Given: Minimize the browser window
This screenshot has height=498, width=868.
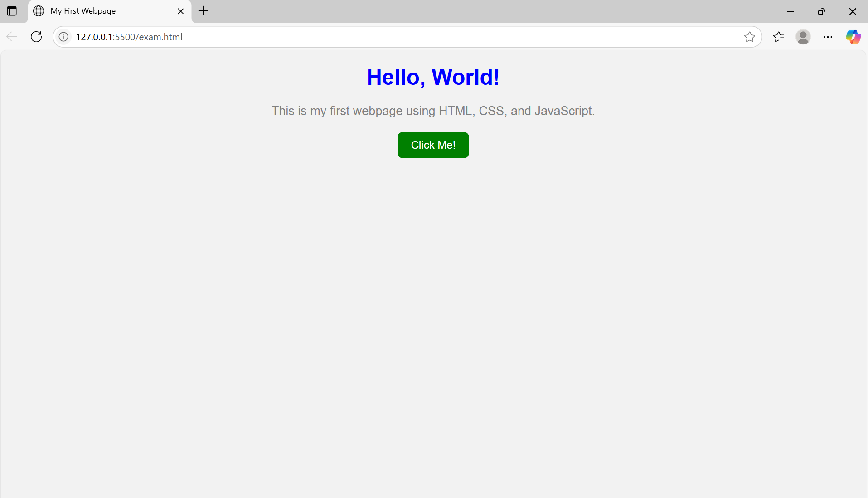Looking at the screenshot, I should click(x=790, y=11).
